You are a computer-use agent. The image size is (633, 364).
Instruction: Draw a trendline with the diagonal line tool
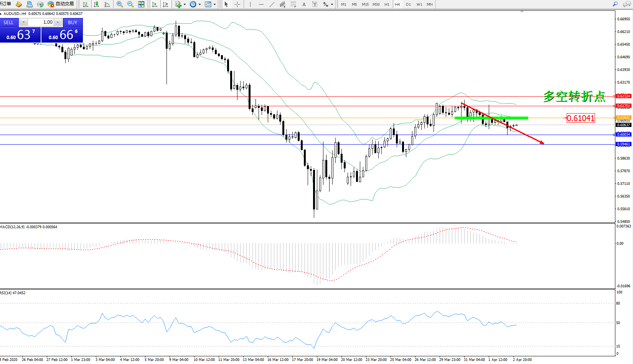[x=272, y=4]
